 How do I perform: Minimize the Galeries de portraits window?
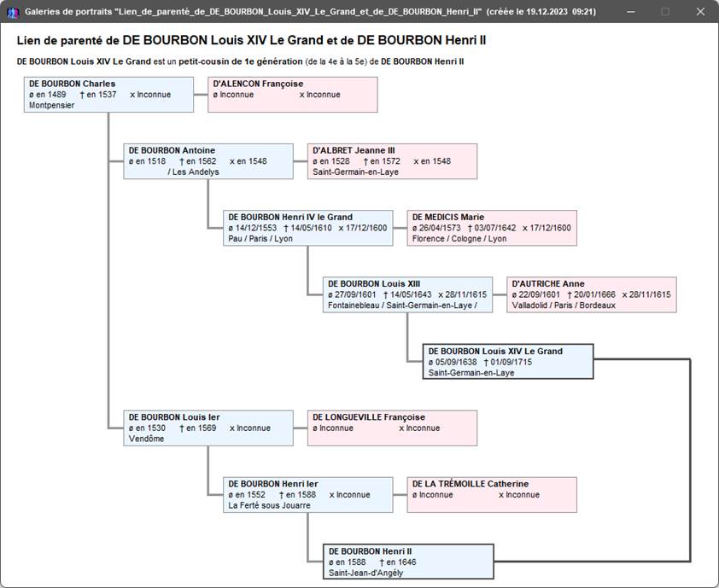631,12
